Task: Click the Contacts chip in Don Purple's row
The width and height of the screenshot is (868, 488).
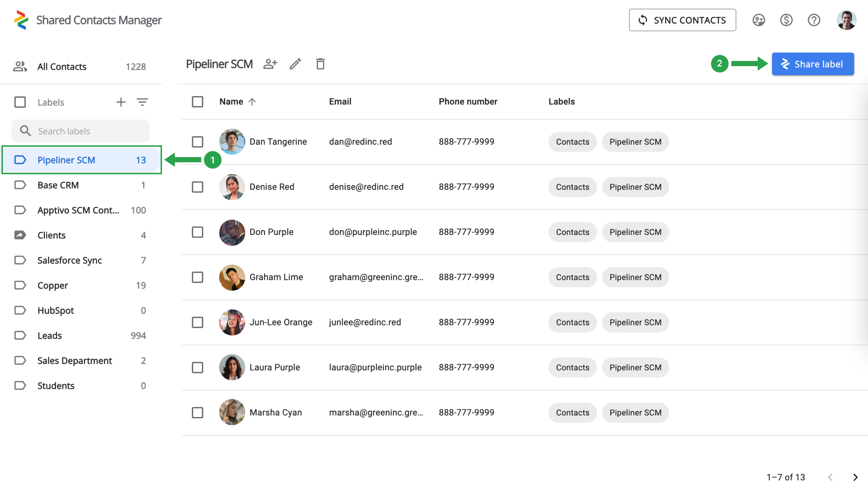Action: tap(573, 232)
